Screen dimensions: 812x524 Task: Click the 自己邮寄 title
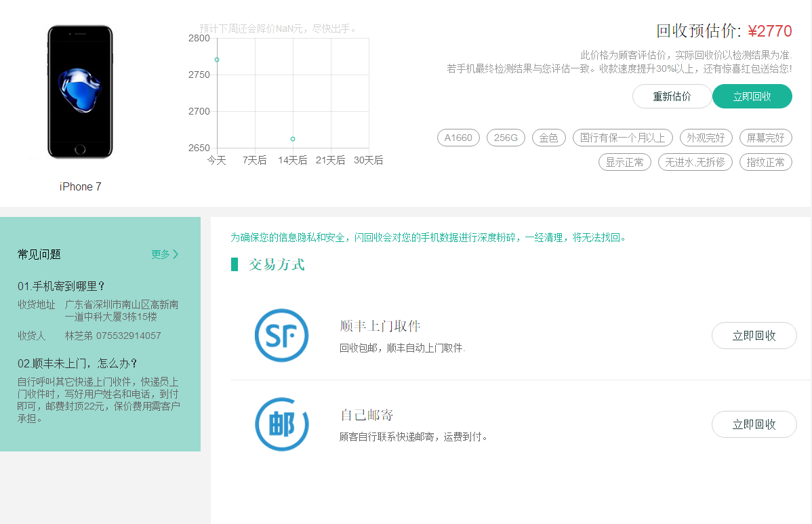367,416
